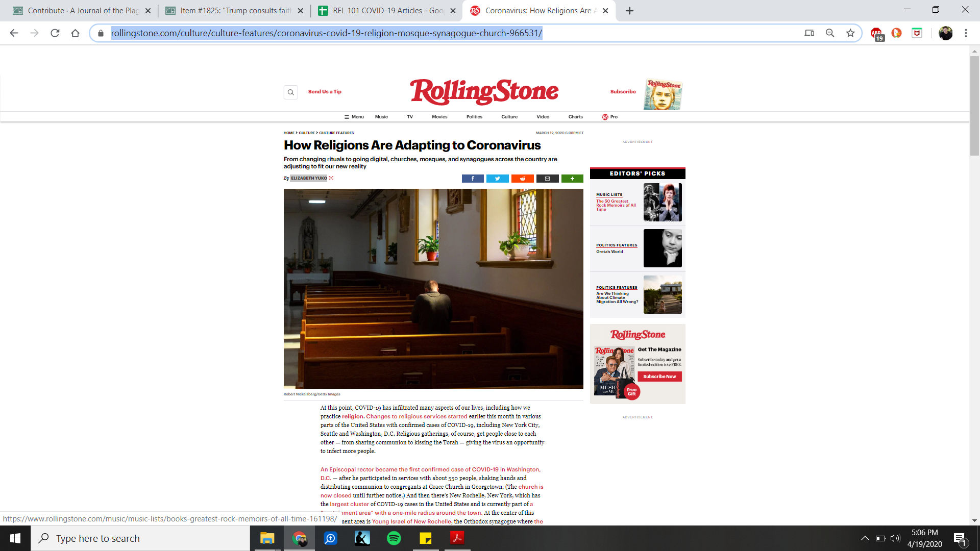Share article via Facebook icon
The height and width of the screenshot is (551, 980).
[x=473, y=179]
